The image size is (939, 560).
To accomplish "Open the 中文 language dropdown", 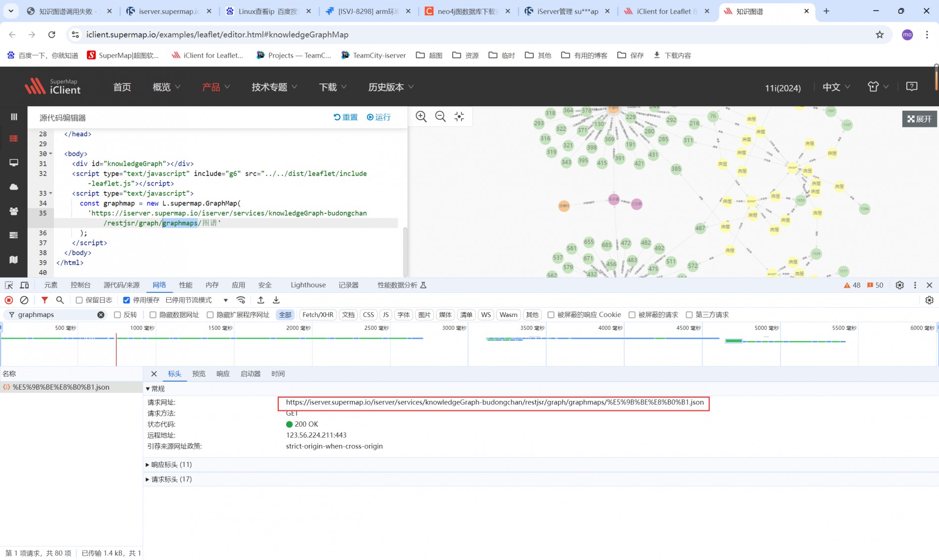I will [x=836, y=87].
